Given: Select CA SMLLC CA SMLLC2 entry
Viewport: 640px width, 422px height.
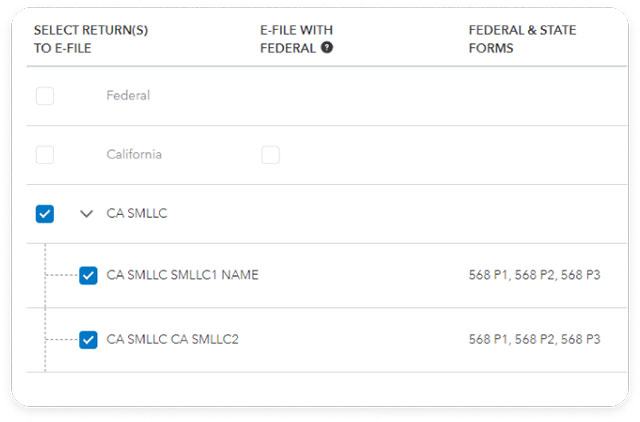Looking at the screenshot, I should tap(172, 339).
